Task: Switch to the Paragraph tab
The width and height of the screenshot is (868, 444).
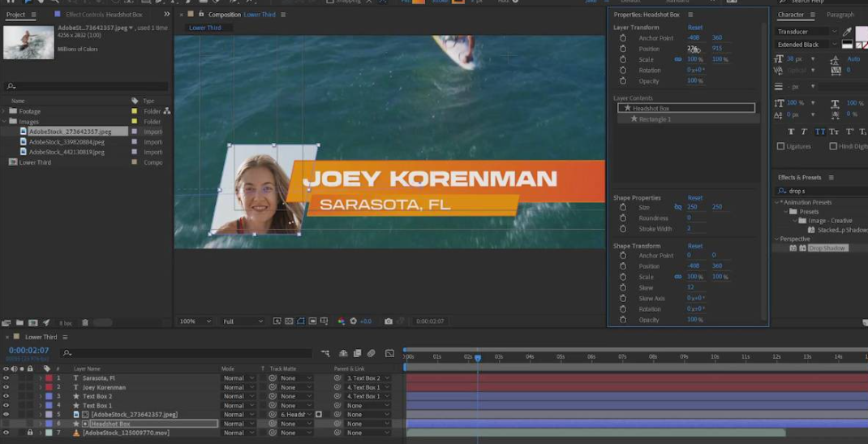Action: click(x=840, y=15)
